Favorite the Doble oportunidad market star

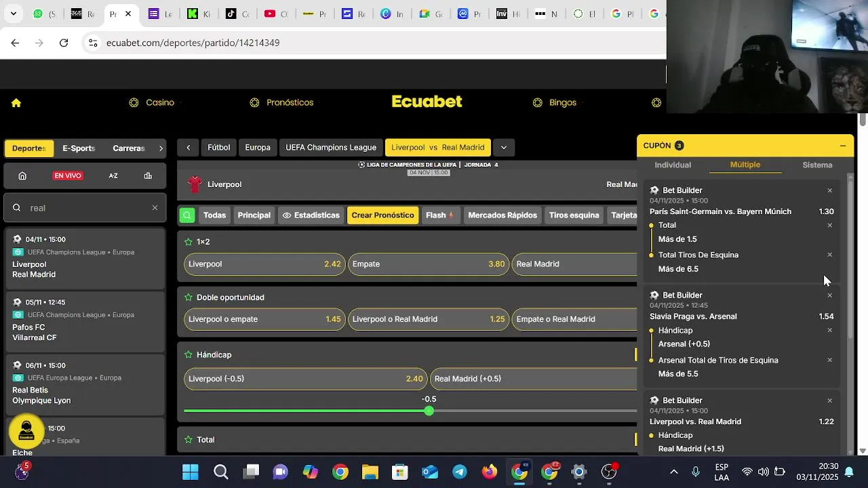pos(189,298)
